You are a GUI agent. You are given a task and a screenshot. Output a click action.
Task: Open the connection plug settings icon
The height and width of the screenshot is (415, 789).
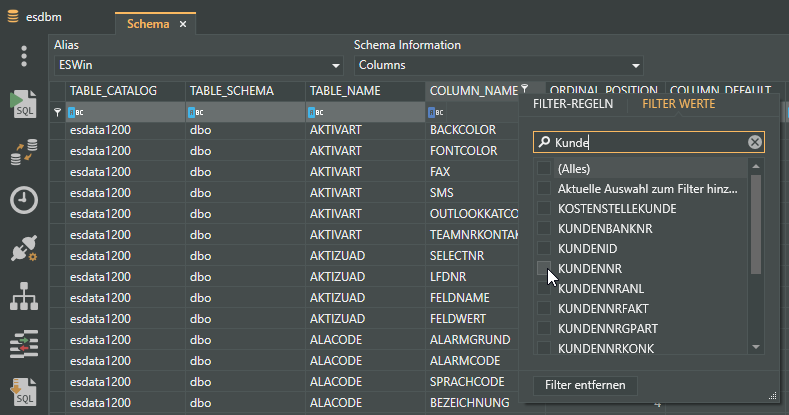point(24,248)
